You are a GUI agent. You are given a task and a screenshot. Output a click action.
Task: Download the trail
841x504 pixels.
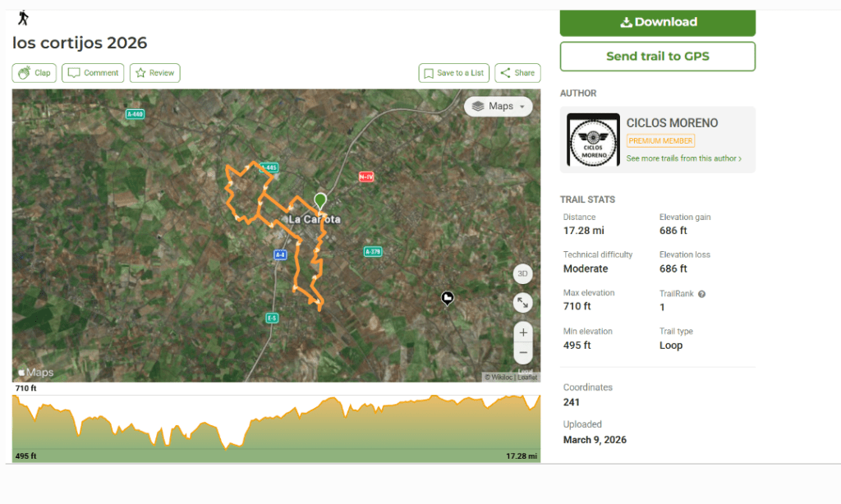coord(657,22)
